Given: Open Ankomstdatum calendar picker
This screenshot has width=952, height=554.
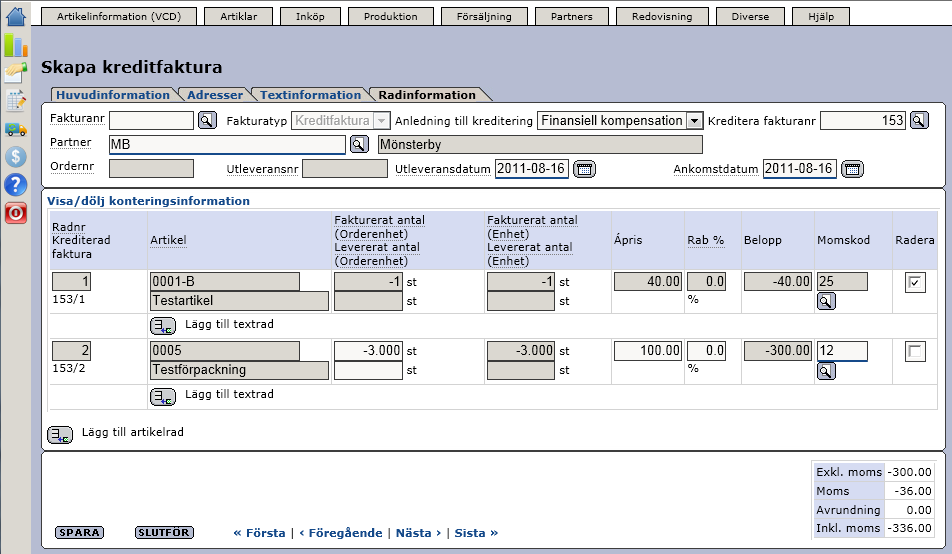Looking at the screenshot, I should 852,169.
